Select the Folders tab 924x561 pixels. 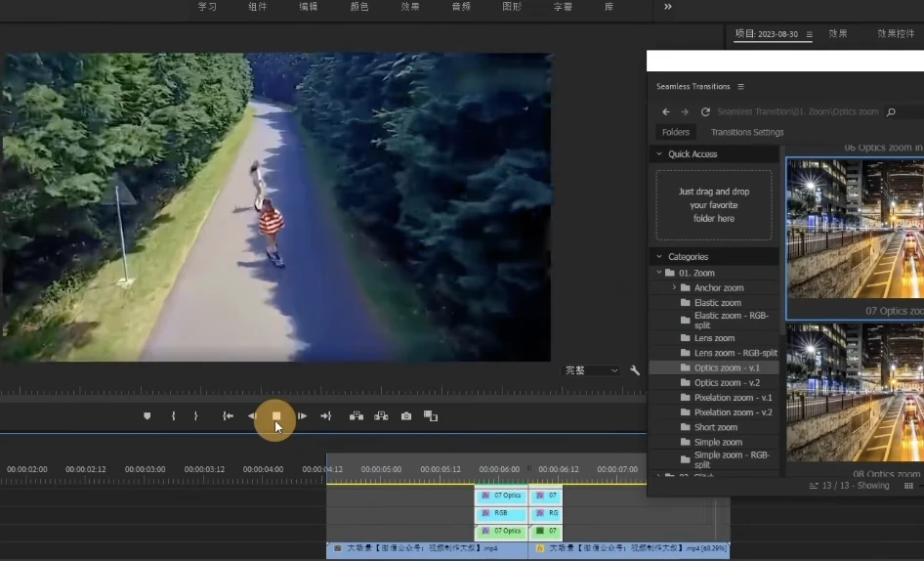(675, 132)
